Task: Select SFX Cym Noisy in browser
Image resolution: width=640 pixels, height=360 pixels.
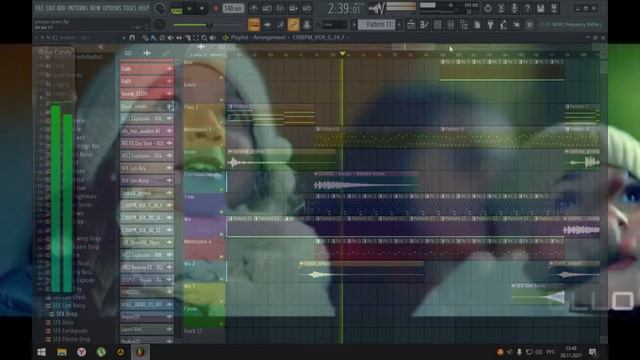Action: [69, 306]
